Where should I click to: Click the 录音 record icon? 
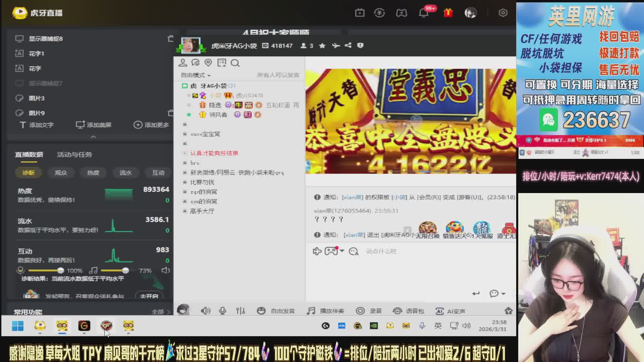[360, 311]
